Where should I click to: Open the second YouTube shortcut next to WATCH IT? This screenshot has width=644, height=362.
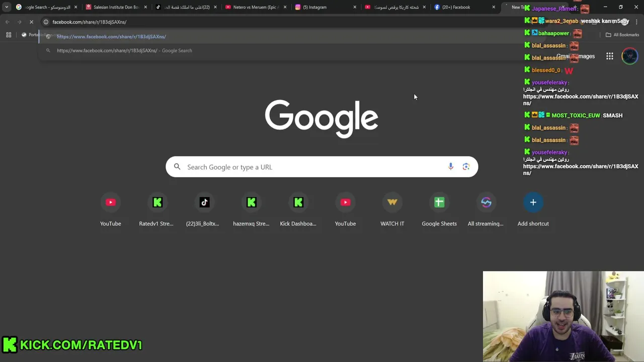pyautogui.click(x=345, y=210)
